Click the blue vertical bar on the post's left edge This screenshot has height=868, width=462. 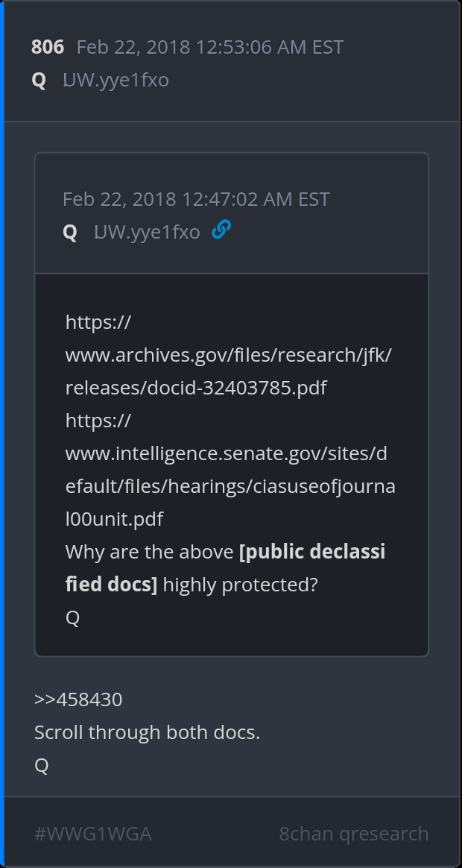(2, 434)
